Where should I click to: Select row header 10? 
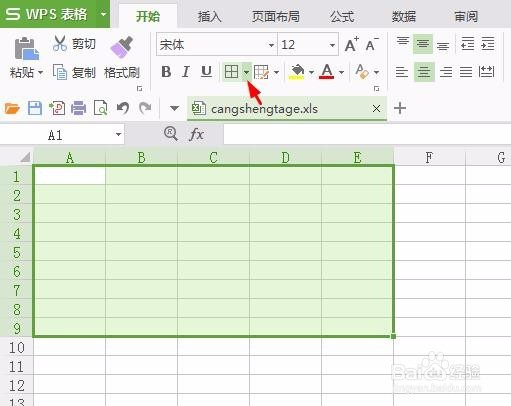pos(17,347)
